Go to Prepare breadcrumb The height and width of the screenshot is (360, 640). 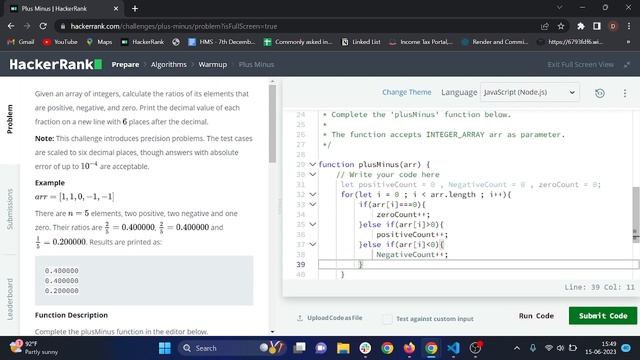coord(125,64)
